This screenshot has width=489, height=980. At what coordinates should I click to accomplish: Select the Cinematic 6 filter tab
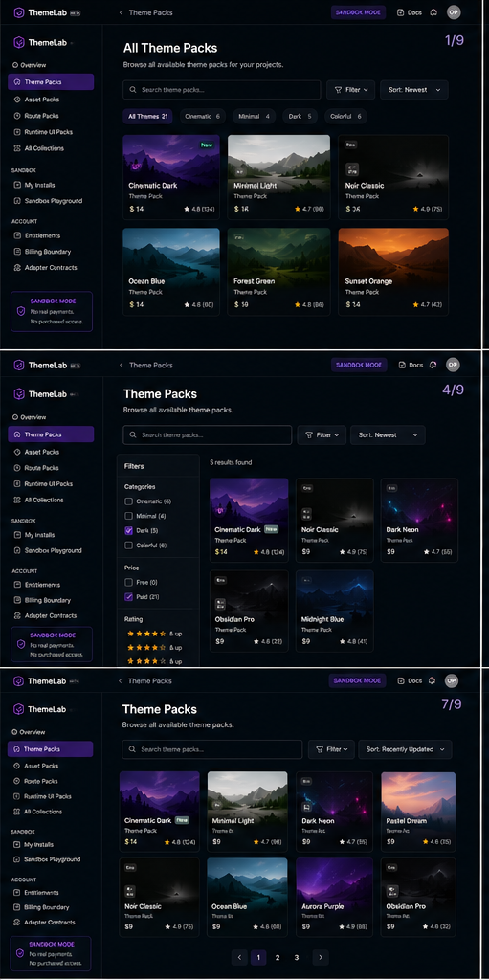(203, 116)
